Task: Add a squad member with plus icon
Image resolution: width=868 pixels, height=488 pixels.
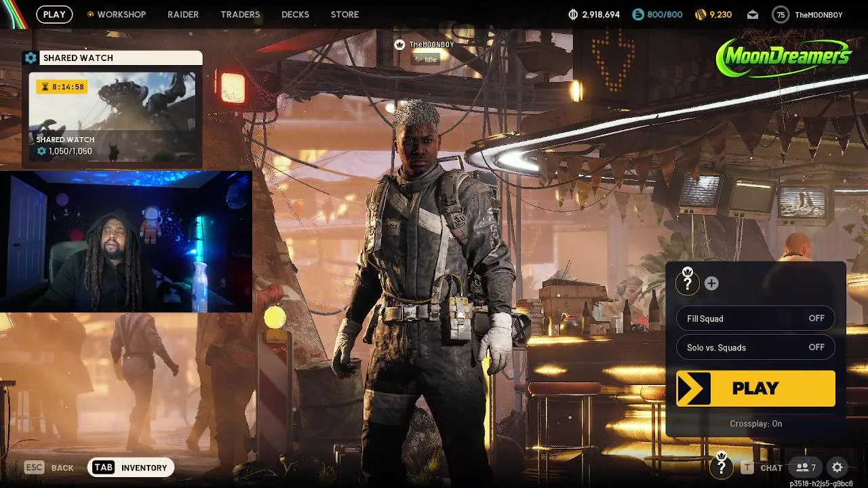Action: click(711, 283)
